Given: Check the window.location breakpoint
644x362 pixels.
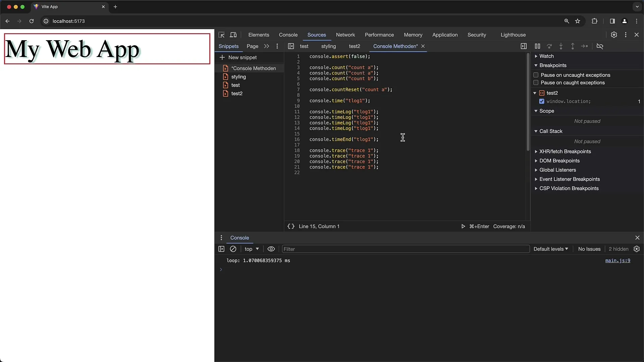Looking at the screenshot, I should coord(541,101).
